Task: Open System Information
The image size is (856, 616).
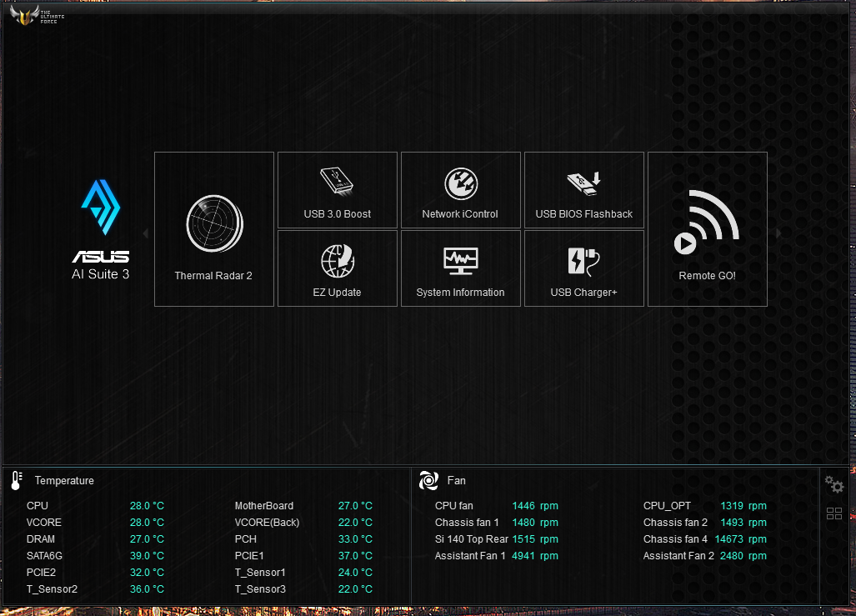Action: [461, 268]
